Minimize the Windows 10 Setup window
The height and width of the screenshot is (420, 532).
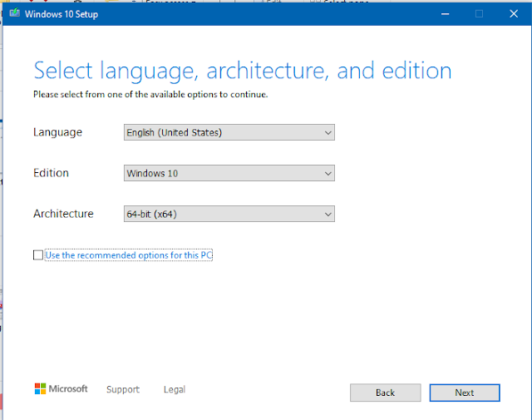pos(446,14)
